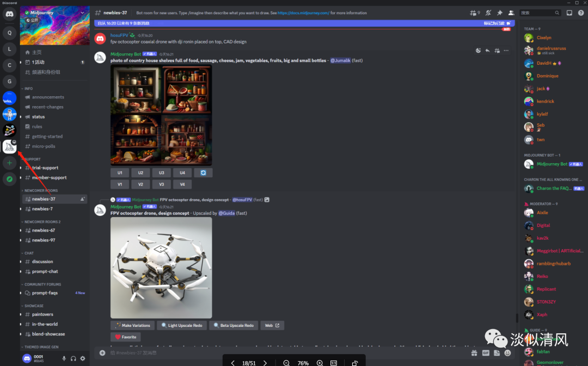The width and height of the screenshot is (588, 366).
Task: Click the search input field in header
Action: point(537,13)
